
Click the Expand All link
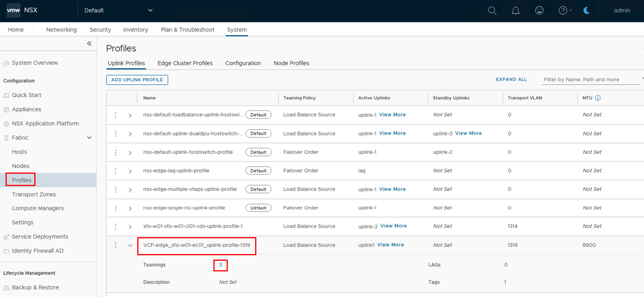(511, 80)
